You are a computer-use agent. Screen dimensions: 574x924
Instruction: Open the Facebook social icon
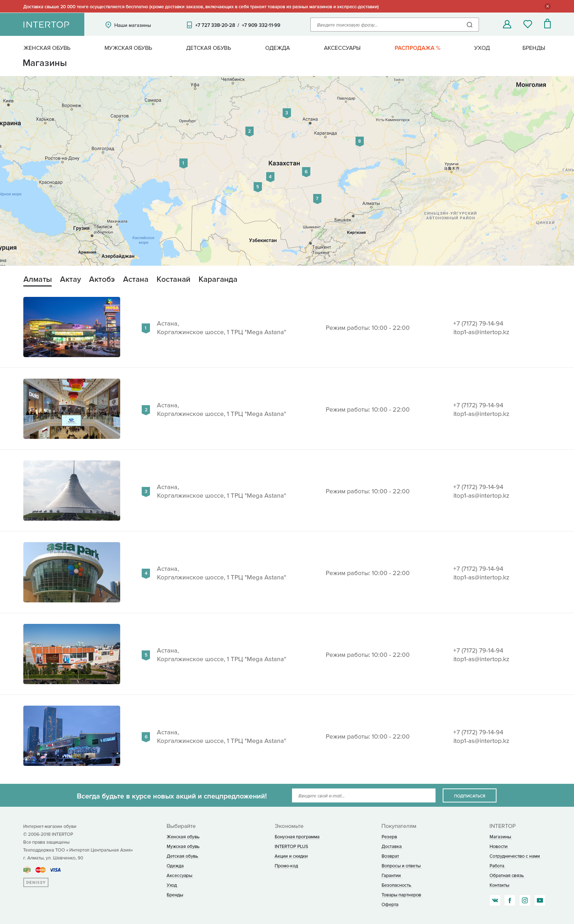(510, 900)
